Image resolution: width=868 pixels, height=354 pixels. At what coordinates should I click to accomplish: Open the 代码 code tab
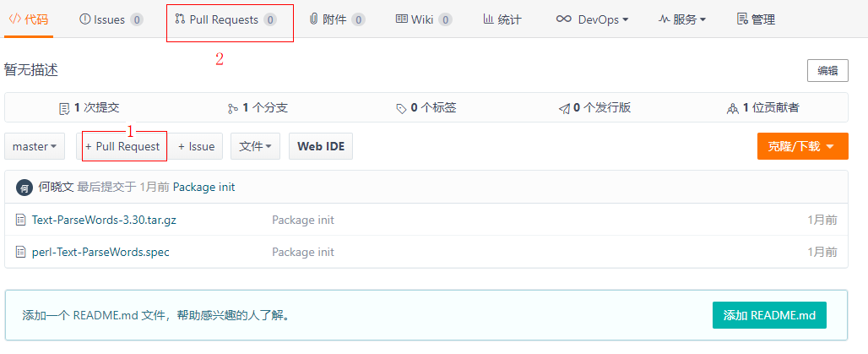28,19
